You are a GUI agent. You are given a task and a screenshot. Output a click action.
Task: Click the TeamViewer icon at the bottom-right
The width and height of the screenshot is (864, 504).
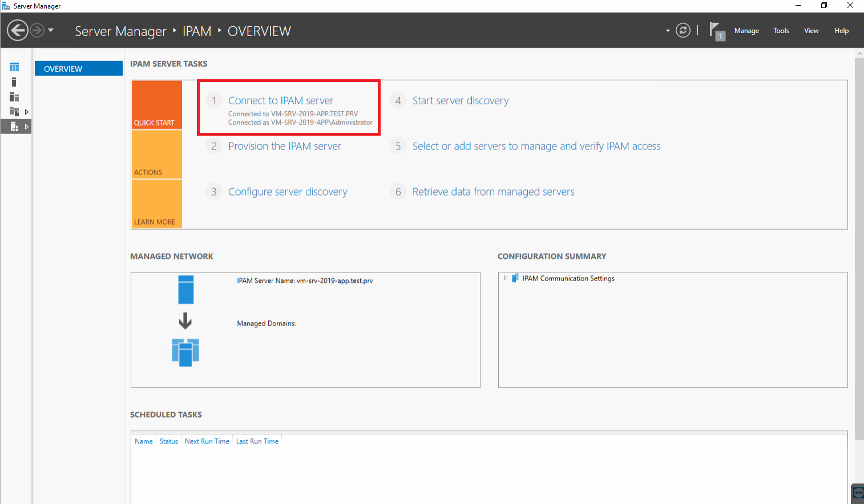click(x=858, y=494)
